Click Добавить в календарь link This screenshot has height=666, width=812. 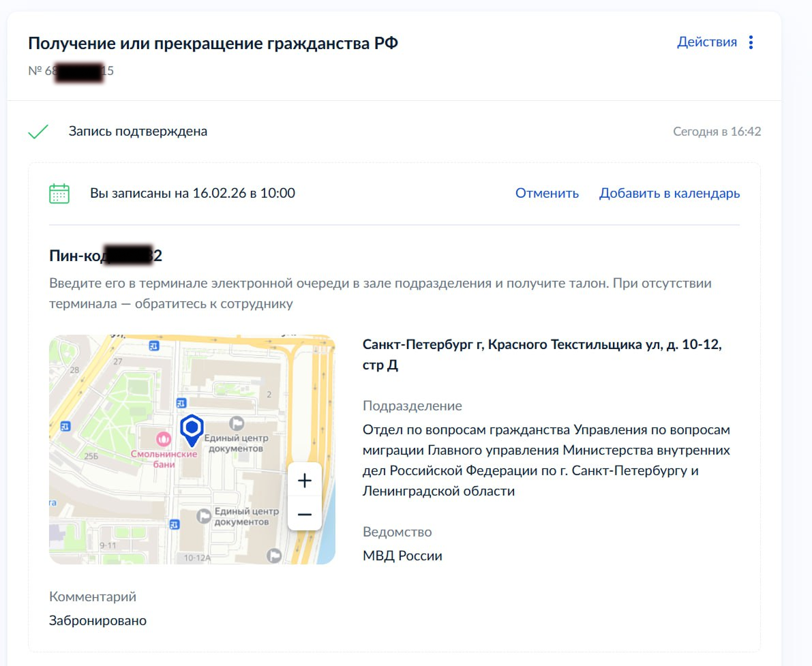tap(669, 193)
